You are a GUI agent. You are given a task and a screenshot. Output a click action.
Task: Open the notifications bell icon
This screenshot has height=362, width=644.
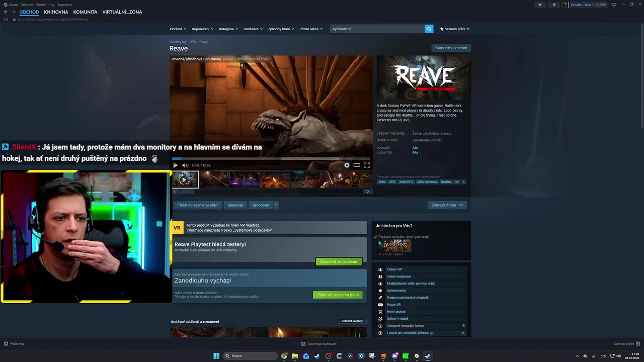coord(554,5)
